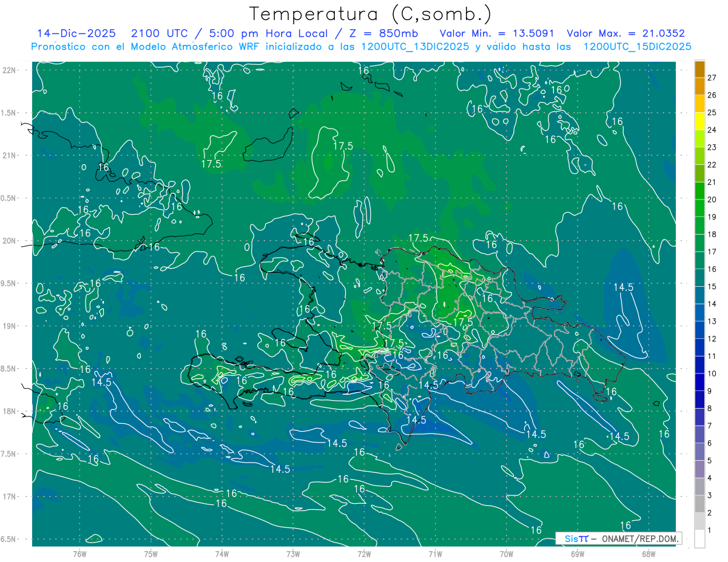Click the '25' label on the color scale

[712, 113]
